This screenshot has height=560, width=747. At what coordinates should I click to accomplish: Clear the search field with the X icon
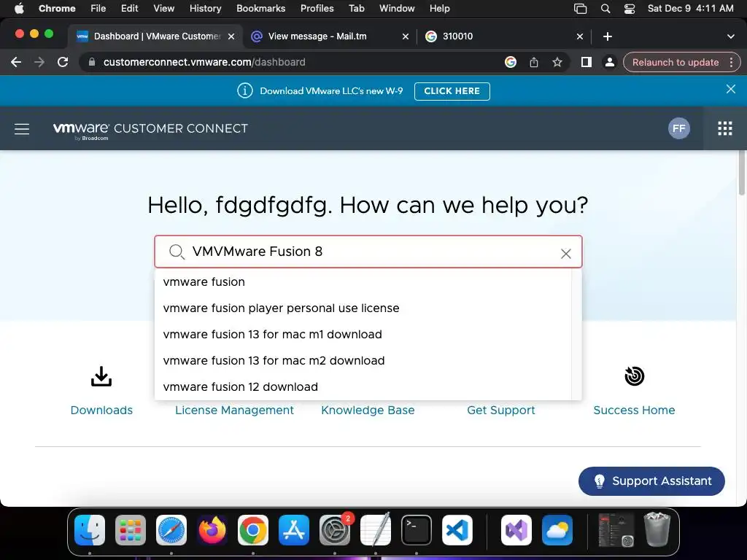click(565, 254)
